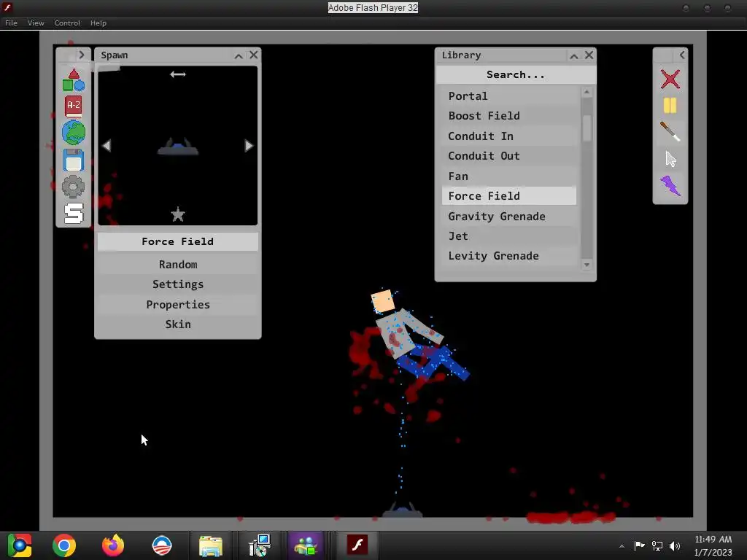This screenshot has width=747, height=560.
Task: Click the force field device on the ground
Action: tap(403, 510)
